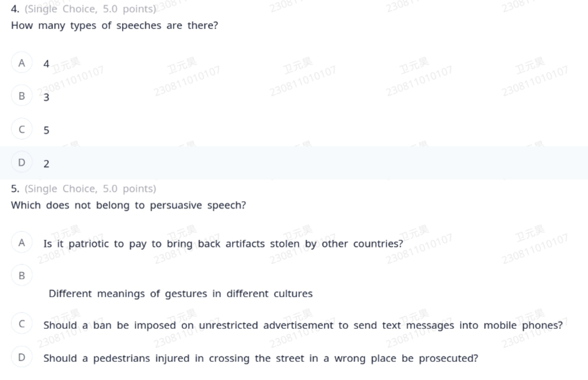Click the question 'Which does not belong to persuasive speech?'
This screenshot has height=380, width=588.
pyautogui.click(x=128, y=205)
